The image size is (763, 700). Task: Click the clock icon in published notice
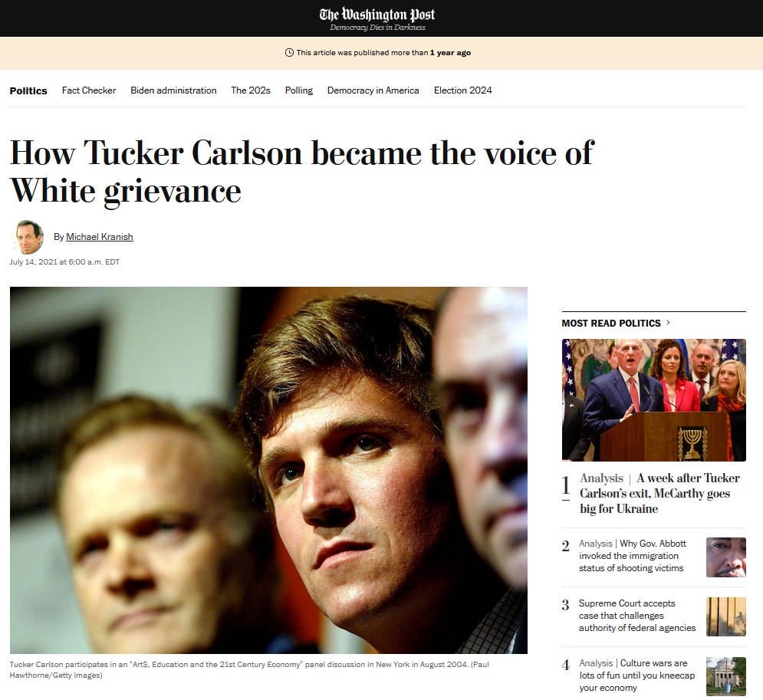pos(289,53)
